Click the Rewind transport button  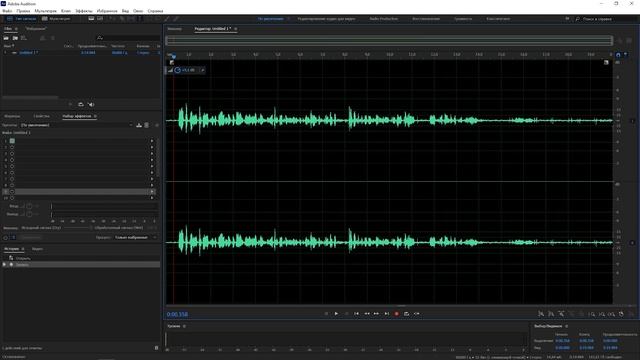tap(367, 313)
